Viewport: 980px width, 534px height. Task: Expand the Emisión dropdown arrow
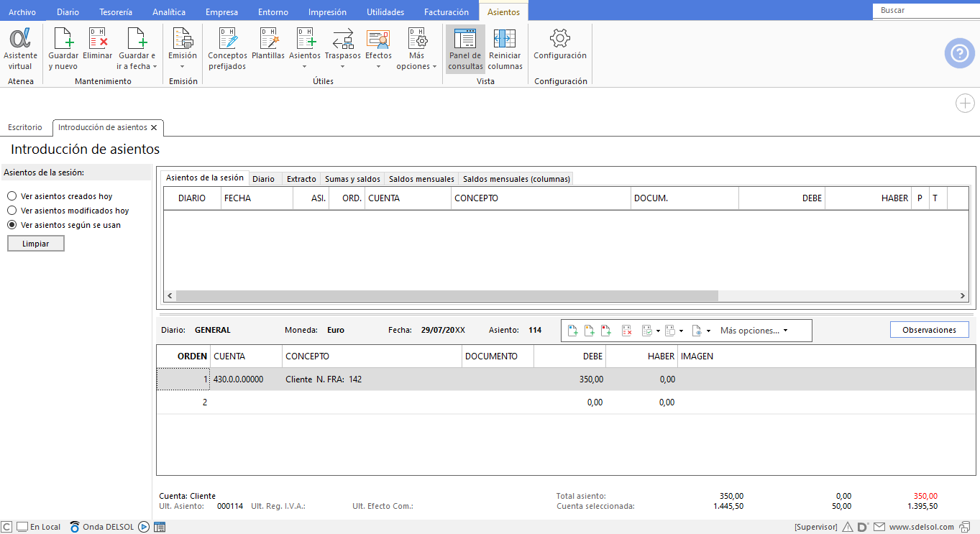(x=183, y=67)
